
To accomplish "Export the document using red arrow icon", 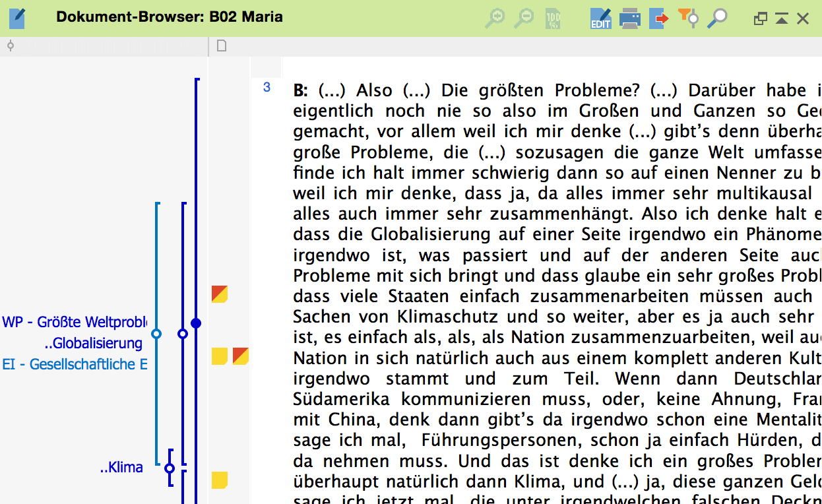I will coord(658,18).
